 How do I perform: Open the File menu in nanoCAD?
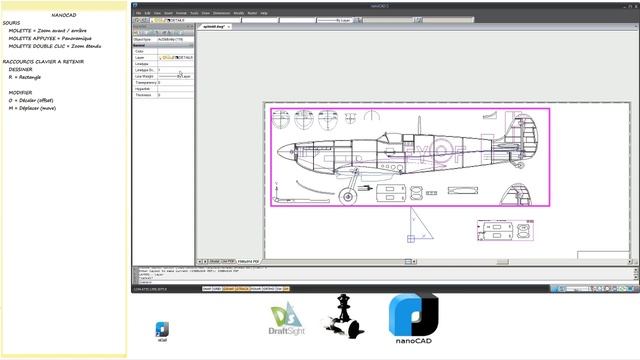click(138, 13)
